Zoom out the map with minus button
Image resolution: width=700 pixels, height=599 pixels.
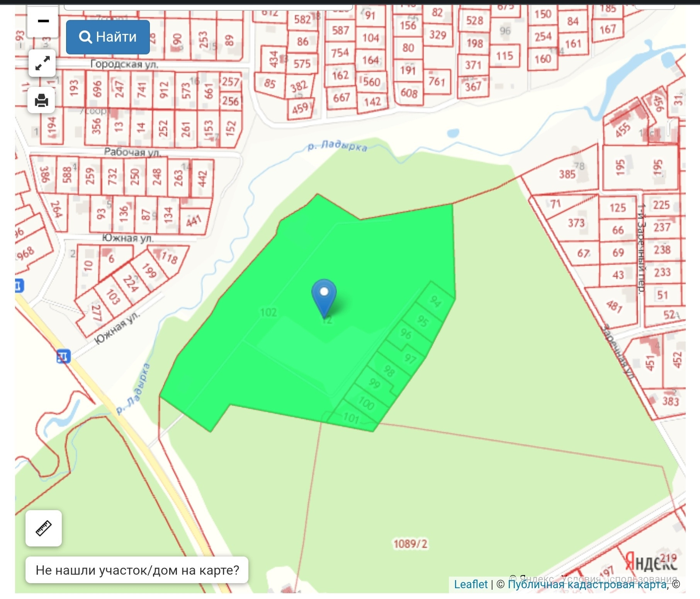click(x=43, y=21)
